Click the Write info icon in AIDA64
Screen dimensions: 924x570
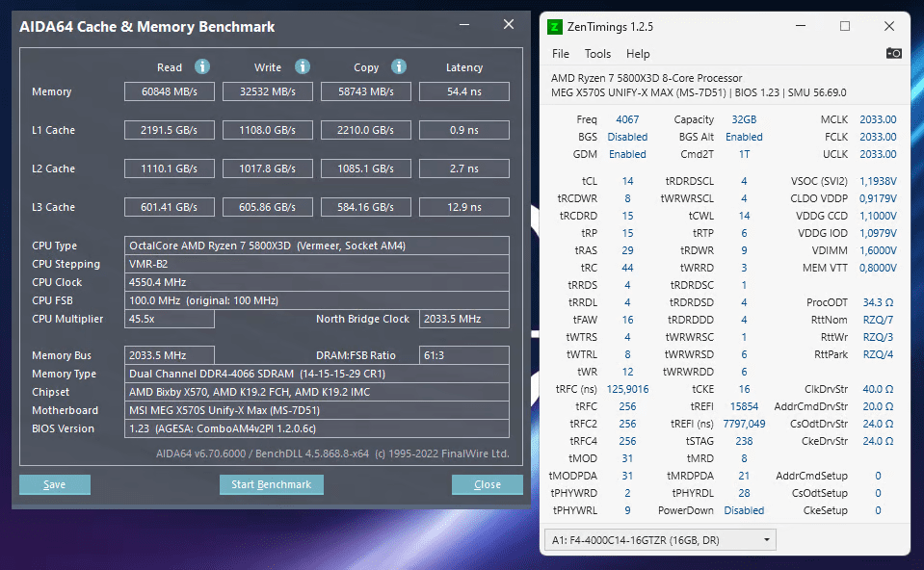click(303, 66)
